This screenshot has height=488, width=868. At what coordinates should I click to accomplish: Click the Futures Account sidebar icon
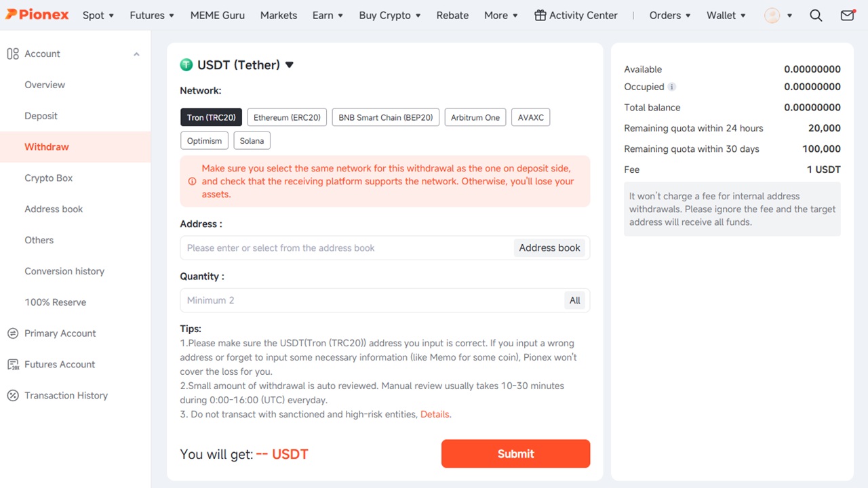13,365
